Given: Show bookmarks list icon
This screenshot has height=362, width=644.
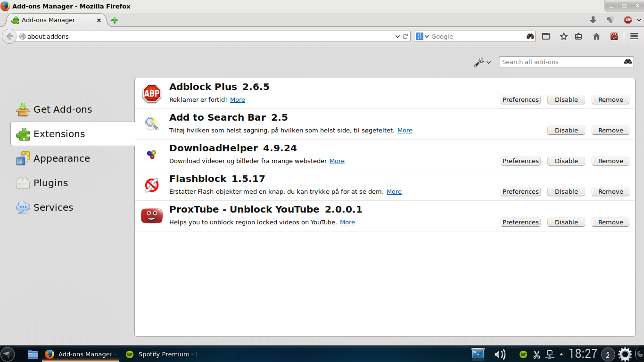Looking at the screenshot, I should coord(578,36).
